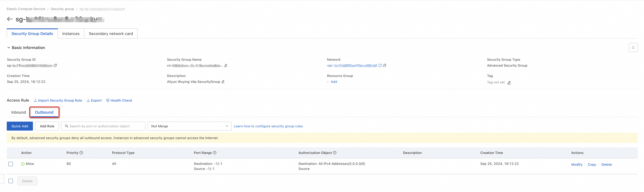Click the Add Rule button
644x192 pixels.
pyautogui.click(x=47, y=126)
